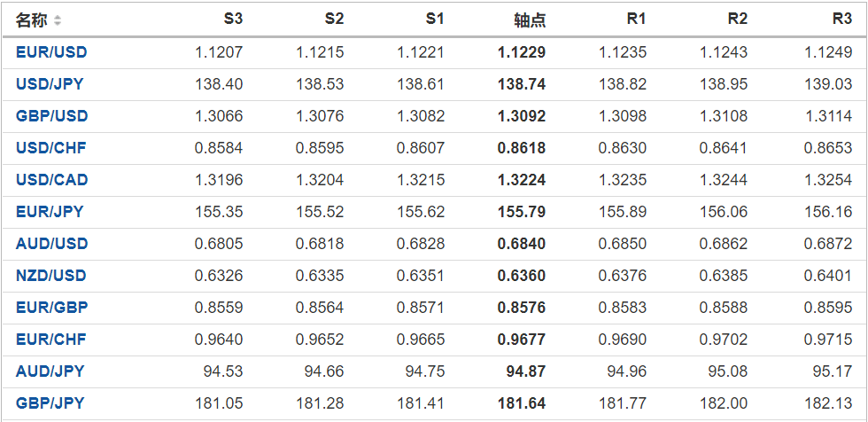The image size is (868, 422).
Task: Select the AUD/JPY pair link
Action: coord(50,371)
